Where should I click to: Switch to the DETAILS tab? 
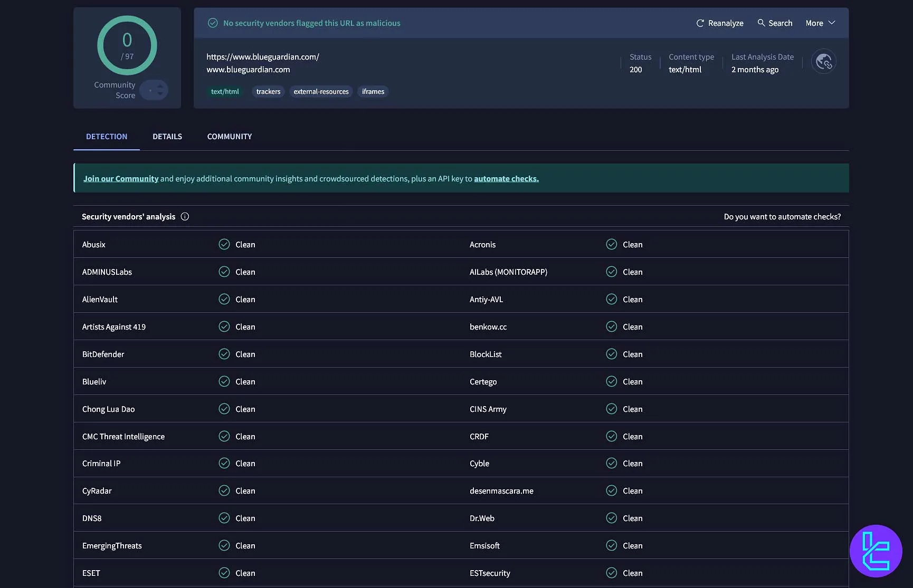tap(167, 136)
